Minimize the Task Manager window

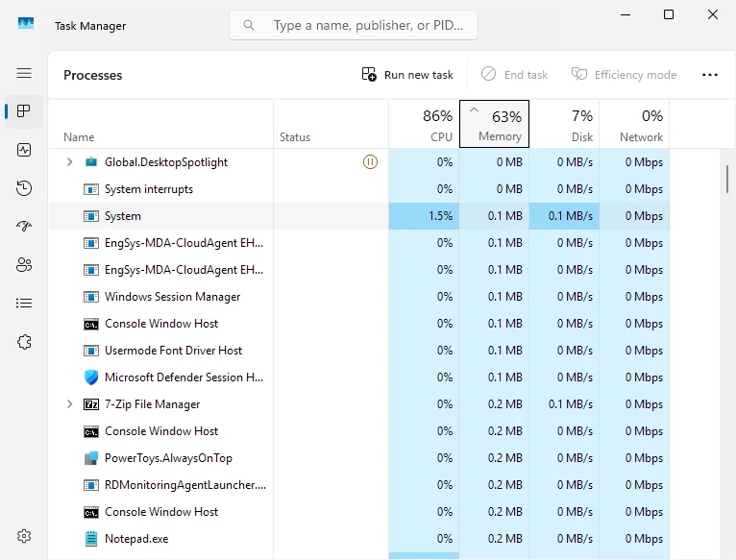pos(626,14)
